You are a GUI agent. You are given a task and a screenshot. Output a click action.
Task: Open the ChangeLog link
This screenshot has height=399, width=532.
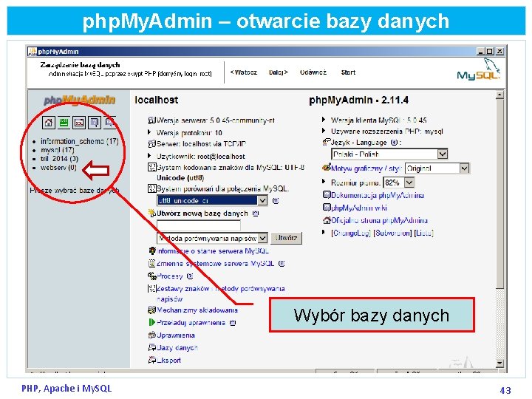click(x=351, y=233)
